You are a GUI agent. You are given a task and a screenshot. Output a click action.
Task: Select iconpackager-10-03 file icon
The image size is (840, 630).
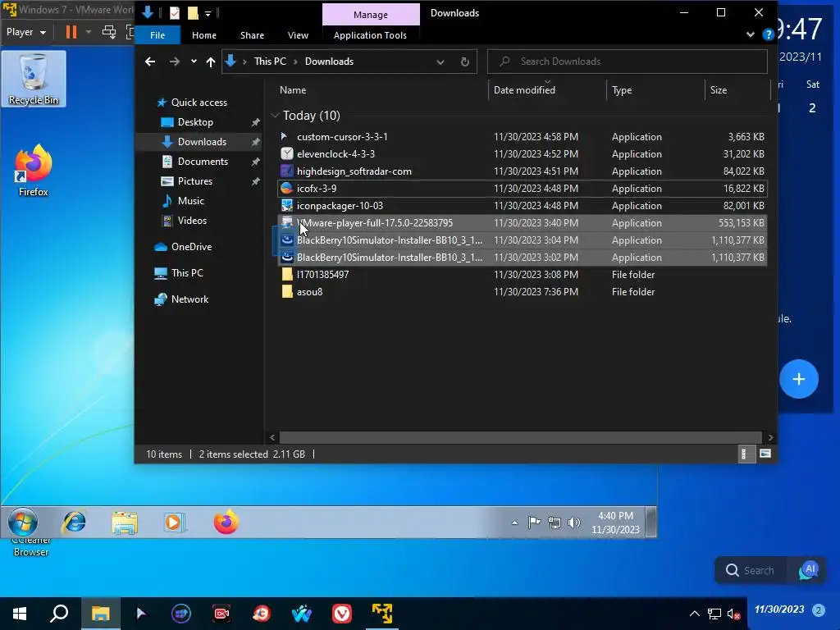(286, 205)
